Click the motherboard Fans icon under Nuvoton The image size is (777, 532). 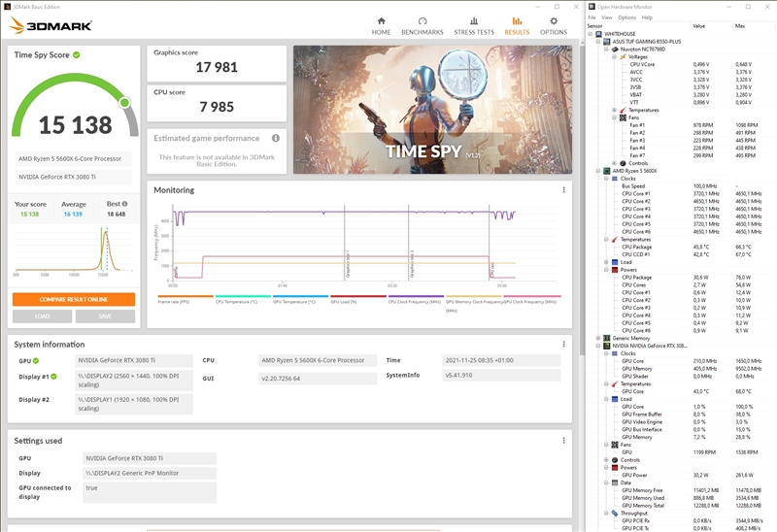623,117
